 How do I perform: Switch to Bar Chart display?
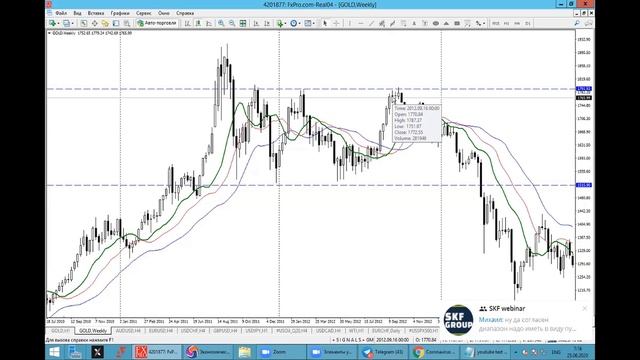pos(187,23)
